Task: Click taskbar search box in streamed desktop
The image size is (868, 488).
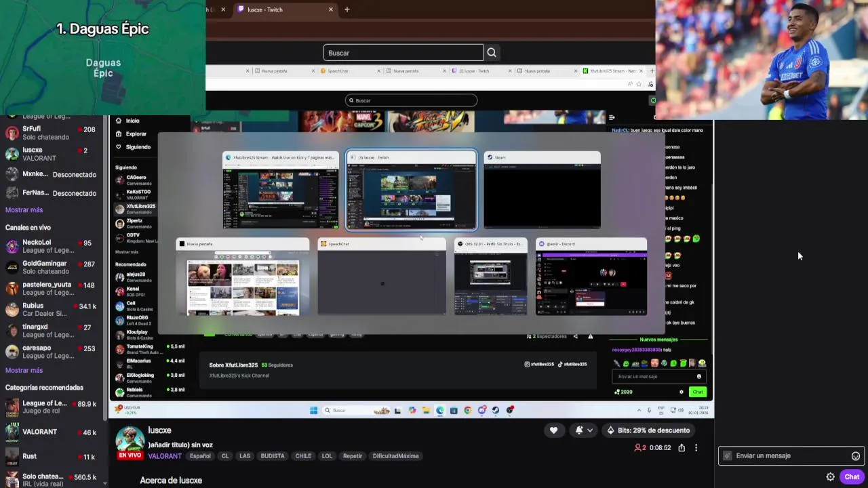Action: point(357,410)
